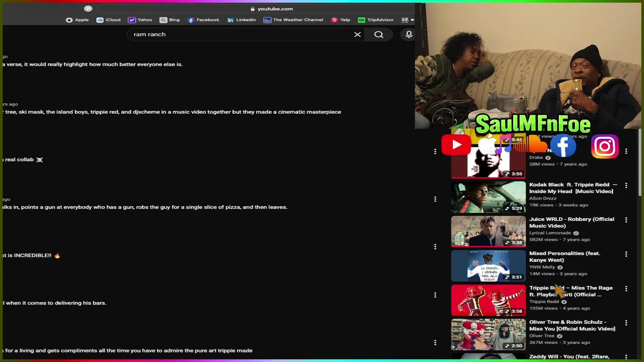Click the '3:38' duration badge
This screenshot has width=644, height=362.
point(514,242)
